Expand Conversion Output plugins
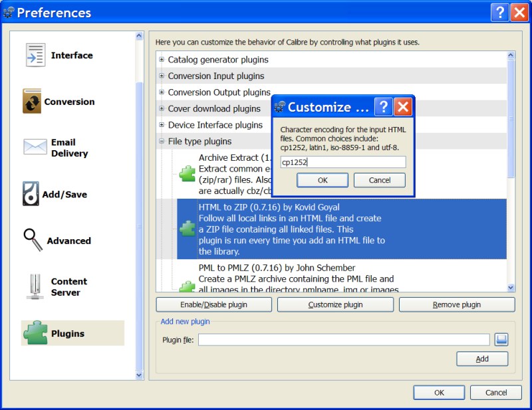The image size is (532, 410). pos(162,92)
